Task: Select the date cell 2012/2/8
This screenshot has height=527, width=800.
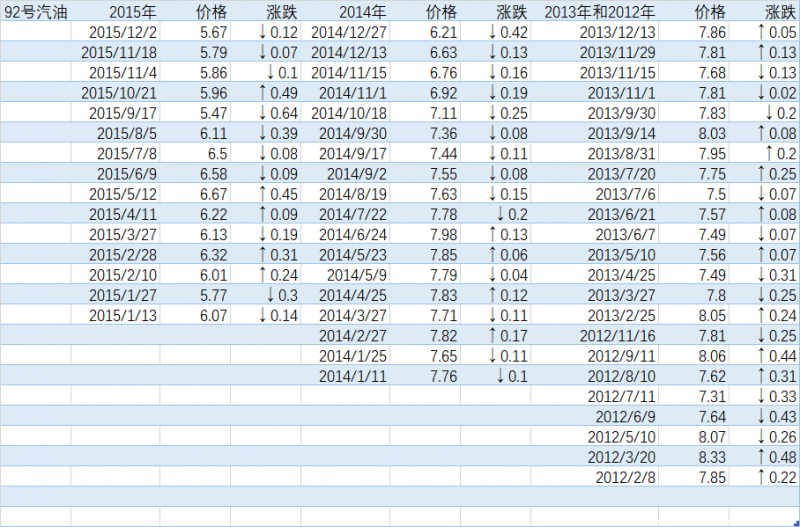Action: (626, 477)
